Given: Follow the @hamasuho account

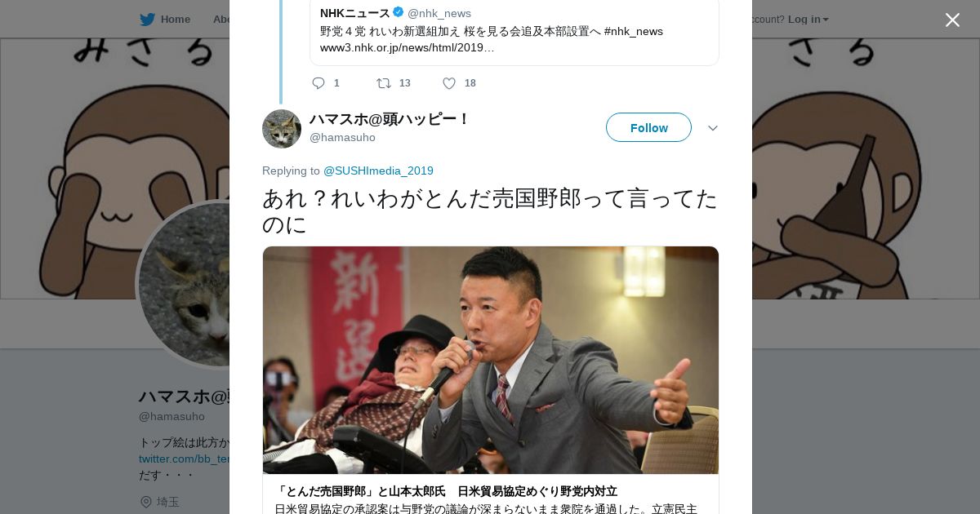Looking at the screenshot, I should (x=648, y=127).
